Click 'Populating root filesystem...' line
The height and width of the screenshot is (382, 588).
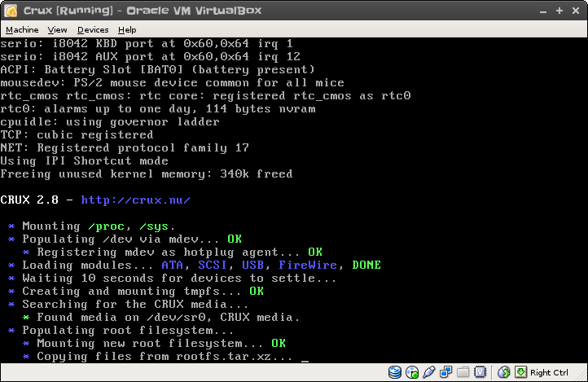click(128, 330)
